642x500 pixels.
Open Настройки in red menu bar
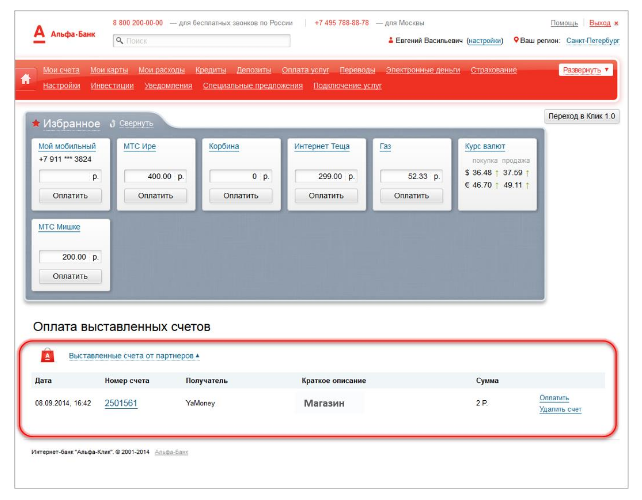point(61,86)
